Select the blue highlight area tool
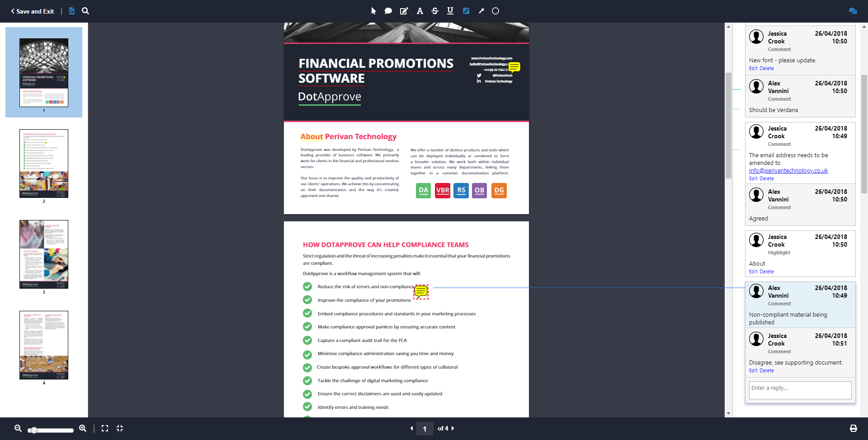The image size is (868, 440). click(466, 11)
